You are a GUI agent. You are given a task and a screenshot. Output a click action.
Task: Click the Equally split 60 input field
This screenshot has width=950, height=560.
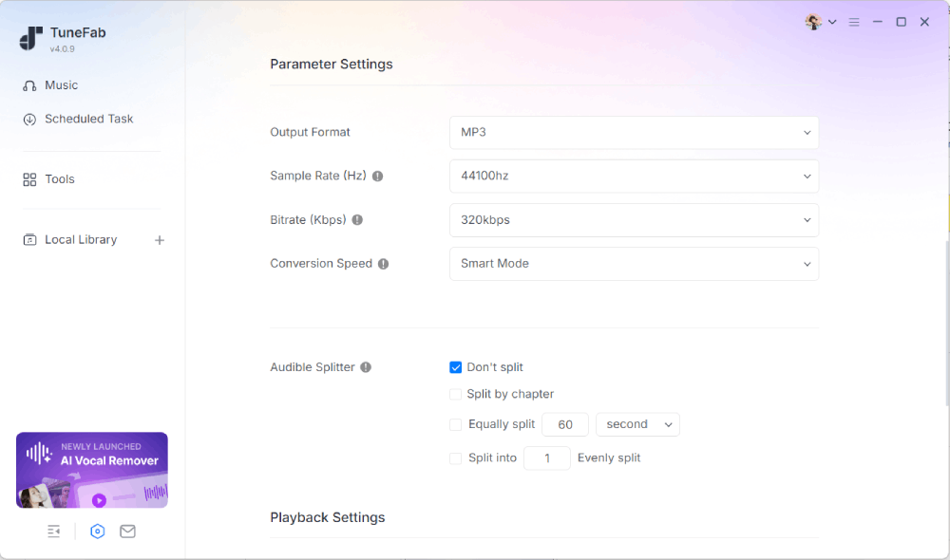(564, 424)
